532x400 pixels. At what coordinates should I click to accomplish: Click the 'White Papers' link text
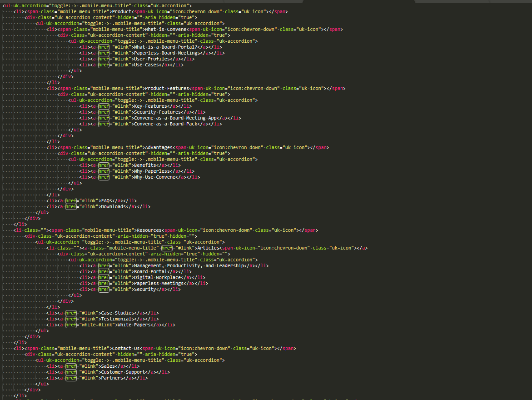click(x=134, y=325)
